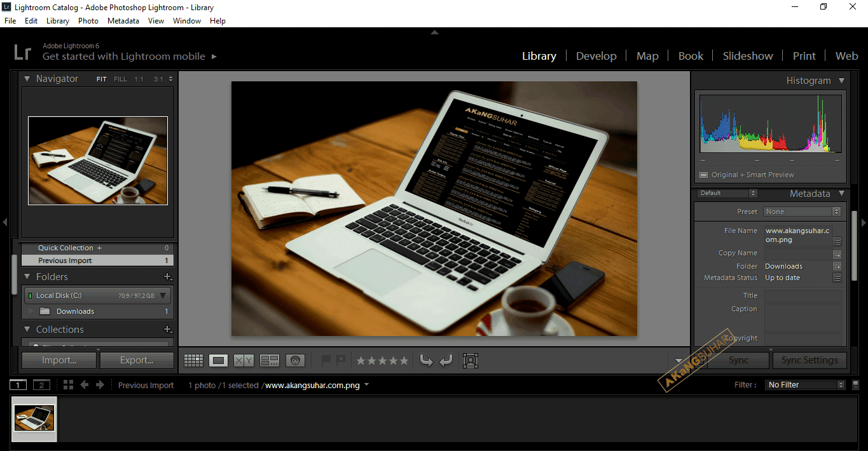Open toolbar content dropdown arrow
Viewport: 868px width, 451px height.
click(x=679, y=361)
